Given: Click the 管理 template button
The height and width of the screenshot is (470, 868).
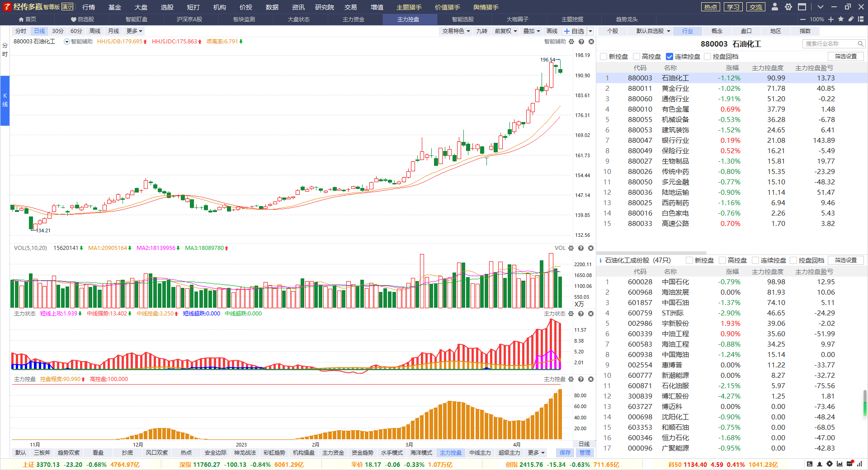Looking at the screenshot, I should point(585,453).
